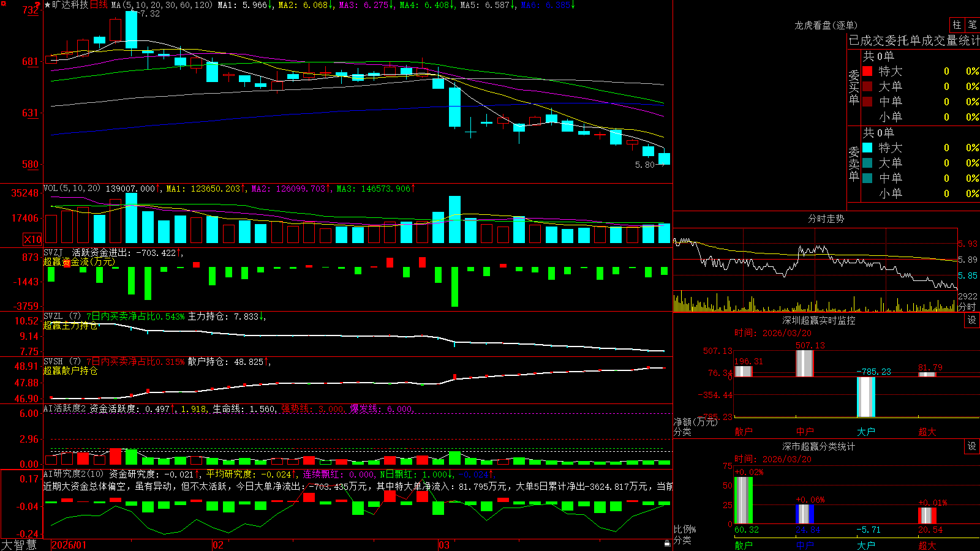
Task: Click the 分时走势 panel title
Action: pyautogui.click(x=826, y=219)
